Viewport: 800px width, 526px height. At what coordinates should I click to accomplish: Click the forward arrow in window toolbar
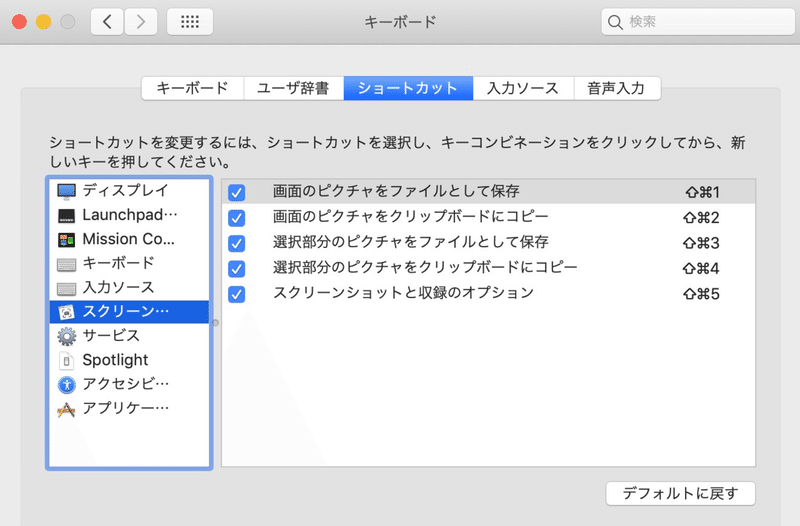[141, 22]
